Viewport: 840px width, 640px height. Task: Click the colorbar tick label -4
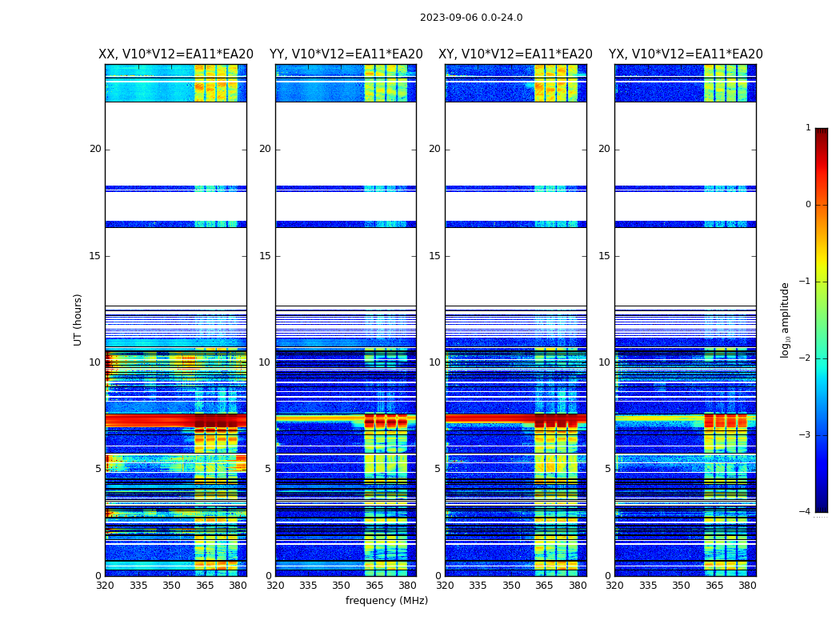tap(806, 512)
